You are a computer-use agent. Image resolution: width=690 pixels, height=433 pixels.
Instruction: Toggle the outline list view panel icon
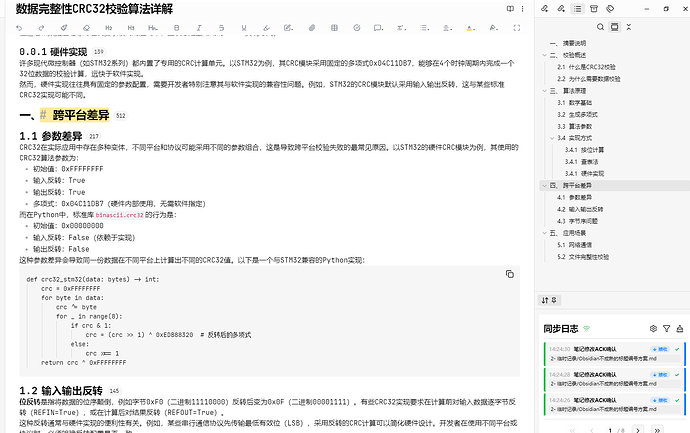point(577,8)
